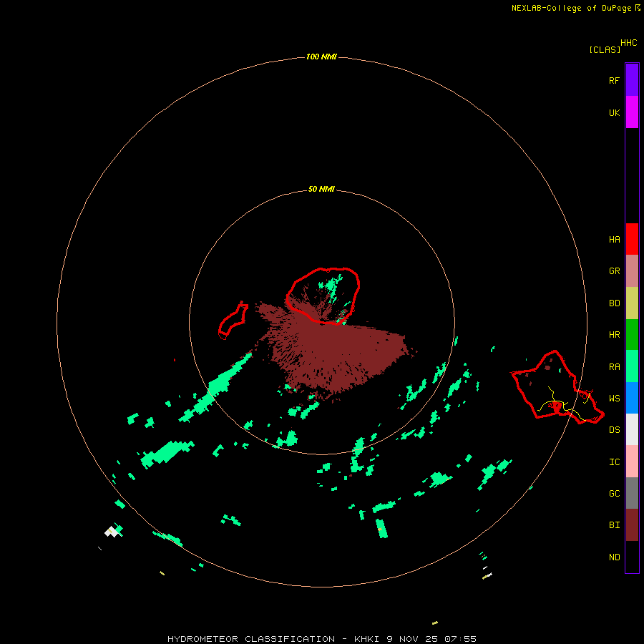This screenshot has height=644, width=644.
Task: Click the 'BI' legend label
Action: [x=614, y=525]
